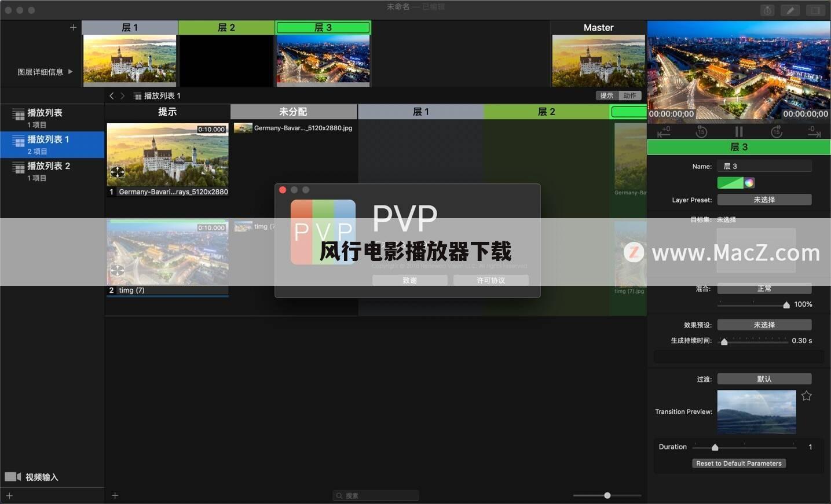Adjust thumbnail size slider at bottom
The height and width of the screenshot is (504, 831).
[607, 495]
